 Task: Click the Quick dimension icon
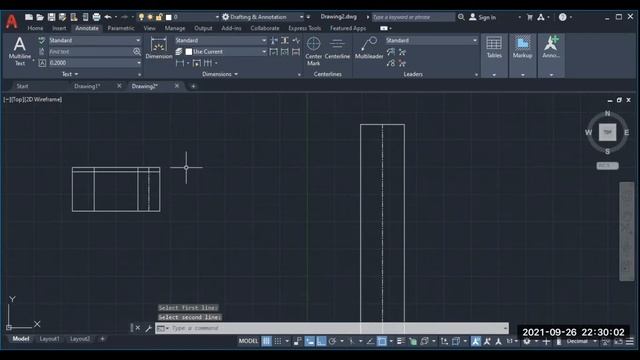pos(197,63)
